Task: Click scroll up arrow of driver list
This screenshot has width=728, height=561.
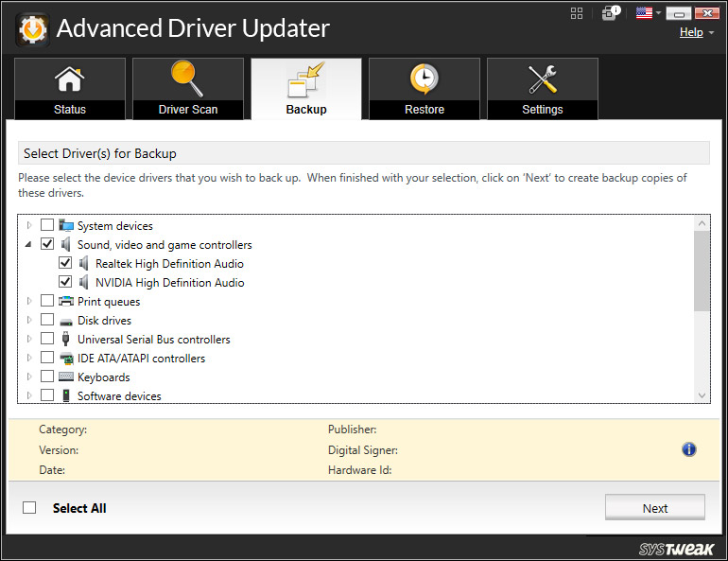Action: pyautogui.click(x=702, y=223)
